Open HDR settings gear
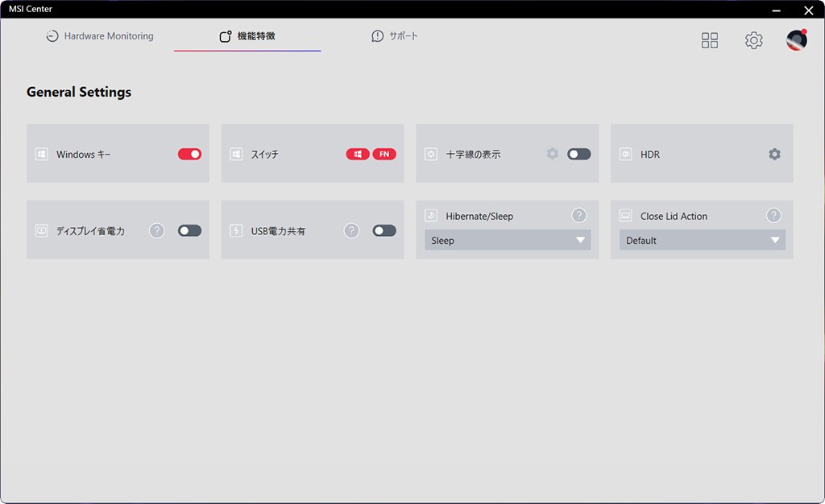825x504 pixels. pyautogui.click(x=774, y=154)
